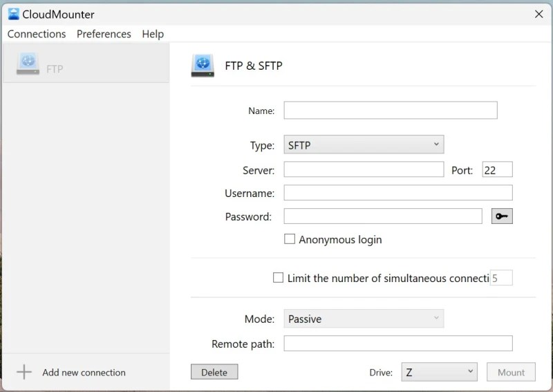Focus the Server input field
553x392 pixels.
click(x=364, y=169)
